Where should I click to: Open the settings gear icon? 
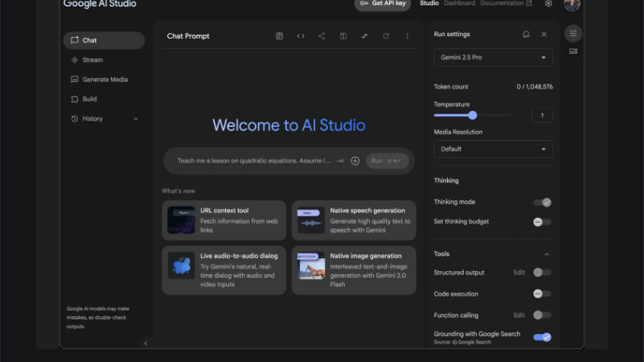(x=548, y=3)
